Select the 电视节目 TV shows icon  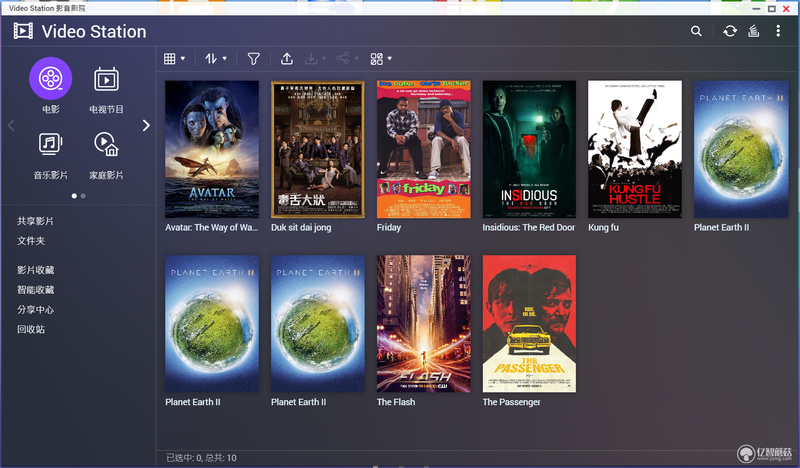pos(106,80)
